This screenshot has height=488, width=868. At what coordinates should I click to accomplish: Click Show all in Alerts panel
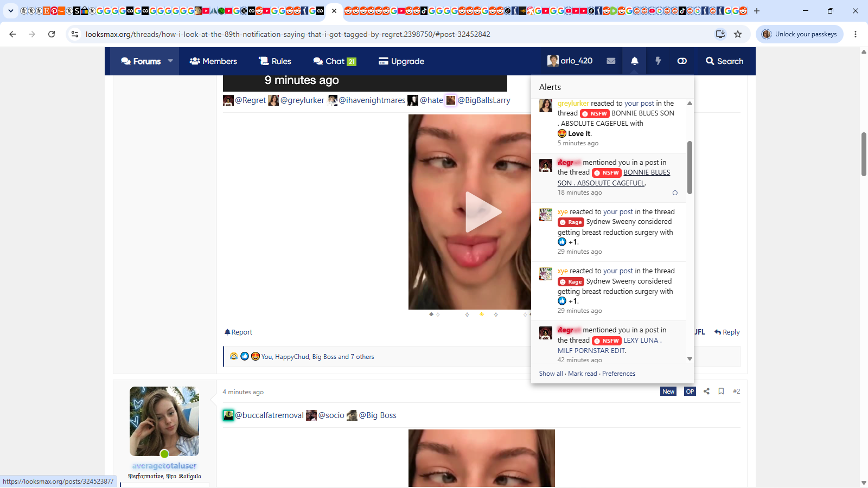(551, 374)
